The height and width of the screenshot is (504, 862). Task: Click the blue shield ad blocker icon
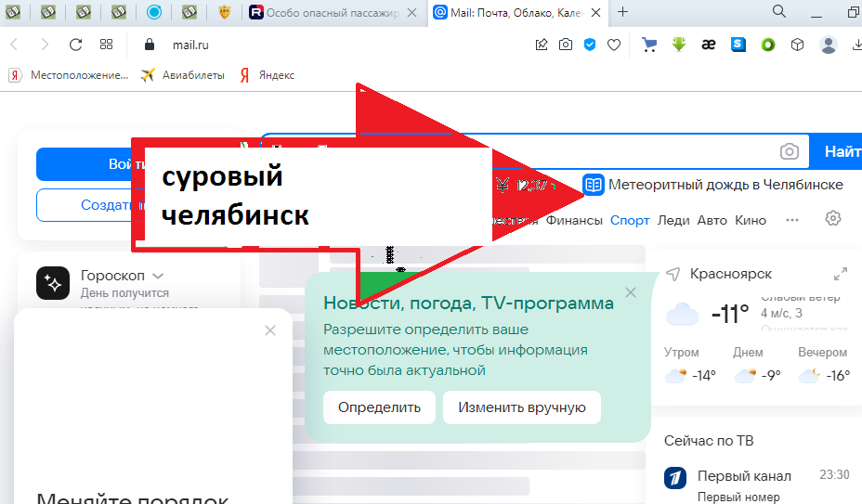[x=590, y=45]
